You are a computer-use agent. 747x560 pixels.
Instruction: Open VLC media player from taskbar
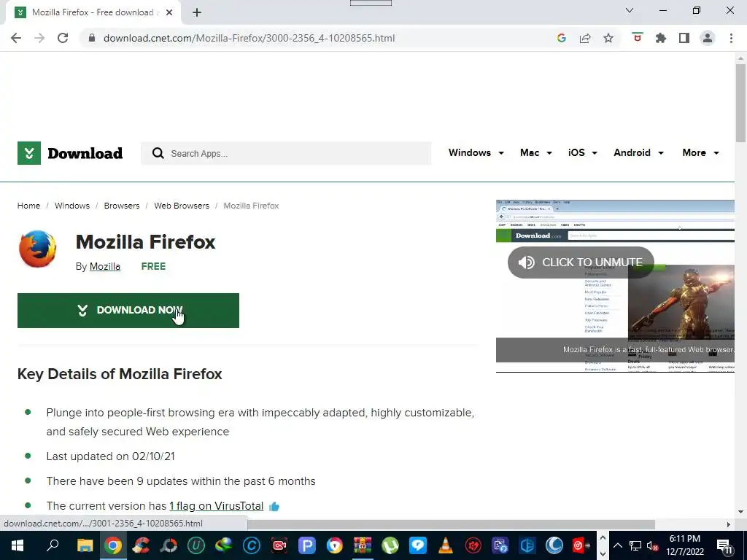(445, 545)
